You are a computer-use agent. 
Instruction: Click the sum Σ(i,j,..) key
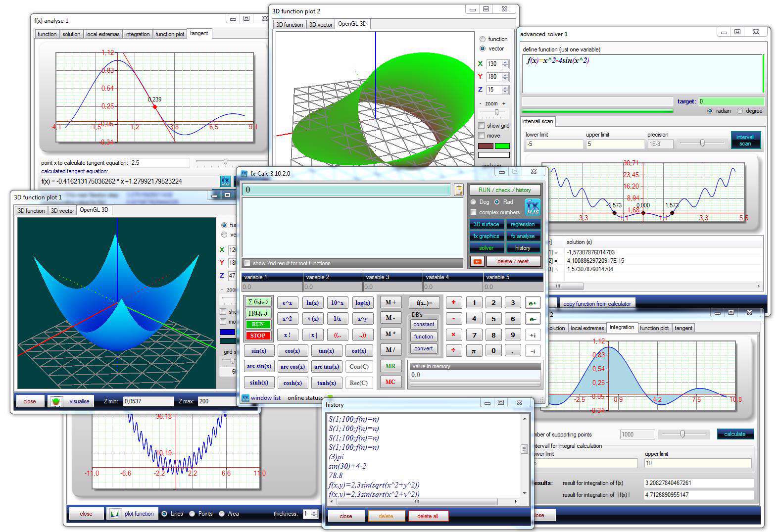point(257,302)
